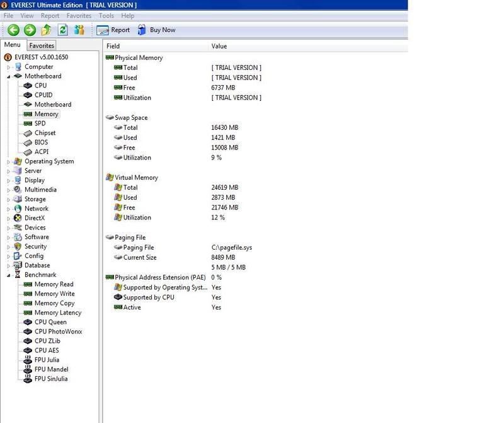The height and width of the screenshot is (423, 504).
Task: Open the File menu
Action: [x=9, y=16]
